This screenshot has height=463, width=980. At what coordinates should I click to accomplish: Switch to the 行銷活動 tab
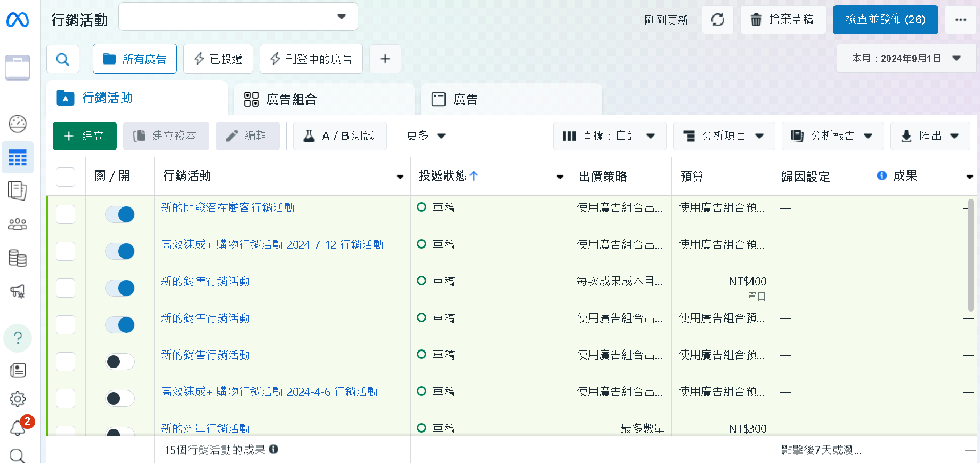pos(137,98)
